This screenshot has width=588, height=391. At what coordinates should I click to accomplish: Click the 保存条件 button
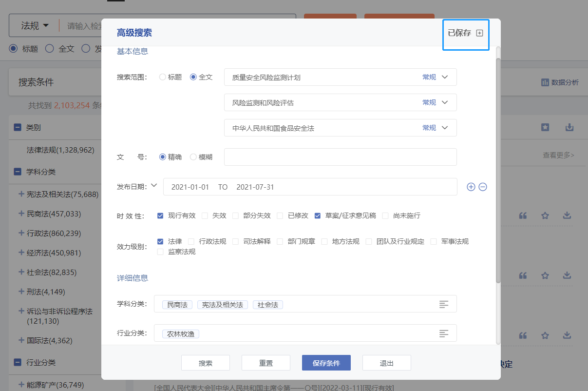(326, 363)
